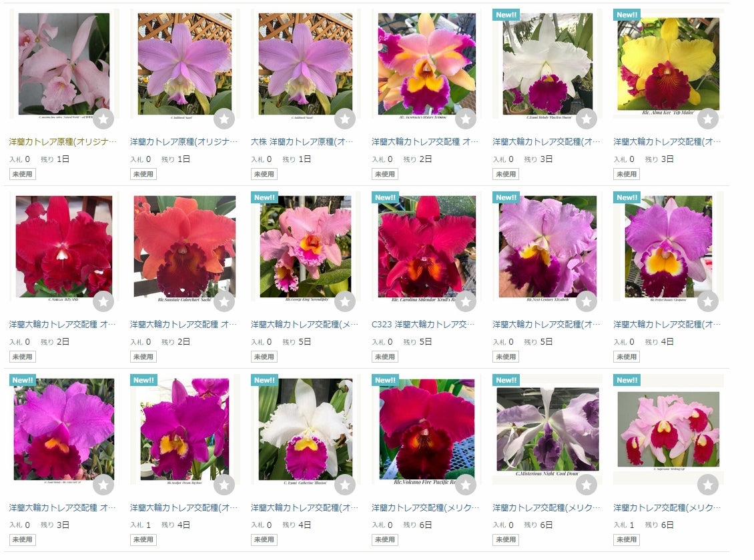Favorite the orange Sunstate Colorchart orchid

[x=224, y=301]
